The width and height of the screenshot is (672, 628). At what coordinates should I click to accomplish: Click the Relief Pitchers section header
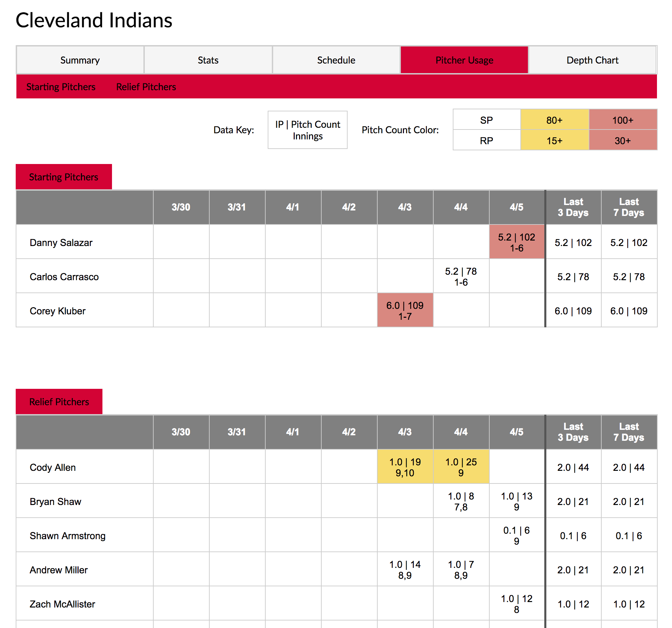coord(59,401)
